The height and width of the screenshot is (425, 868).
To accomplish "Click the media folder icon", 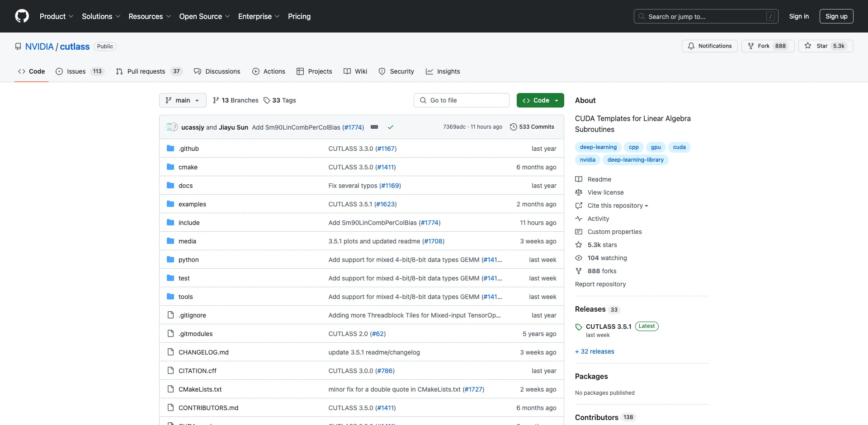I will click(x=170, y=241).
